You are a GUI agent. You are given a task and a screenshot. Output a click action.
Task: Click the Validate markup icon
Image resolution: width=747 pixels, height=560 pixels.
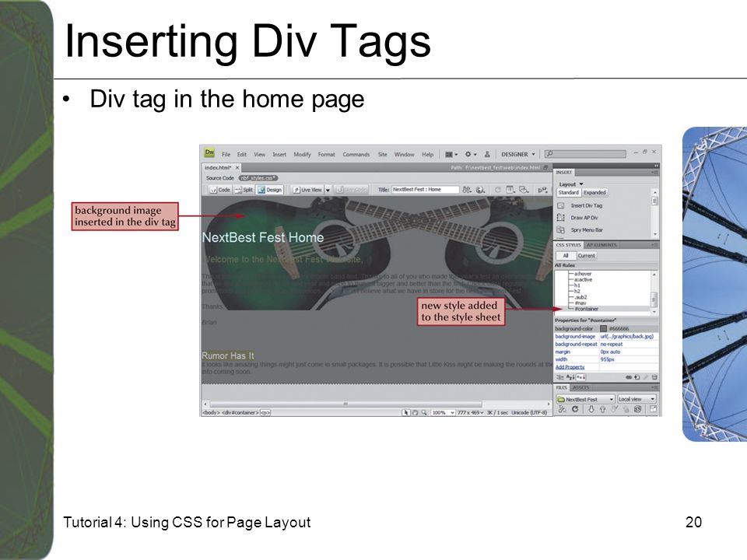(x=542, y=190)
